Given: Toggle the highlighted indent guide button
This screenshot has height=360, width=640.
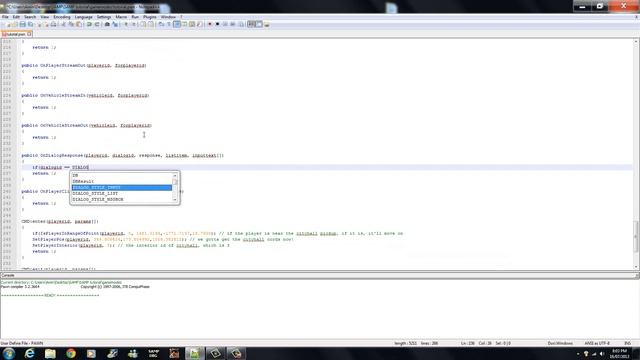Looking at the screenshot, I should (177, 24).
